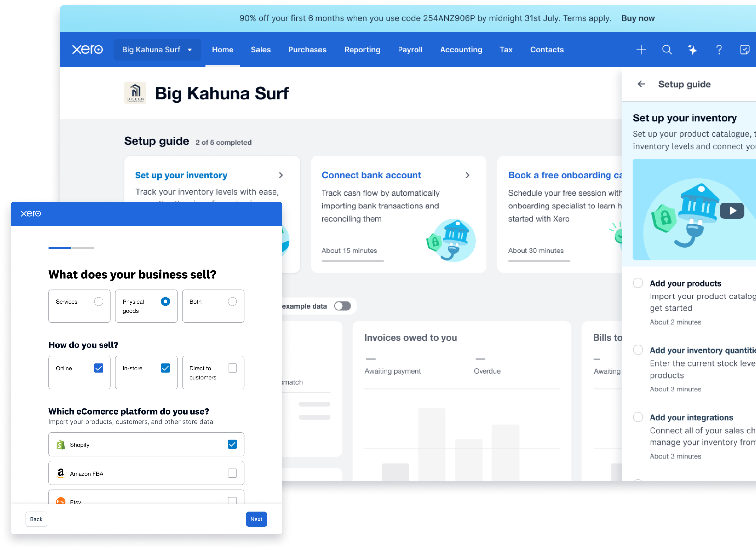Screen dimensions: 756x550
Task: Uncheck the In-store checkbox
Action: (x=165, y=368)
